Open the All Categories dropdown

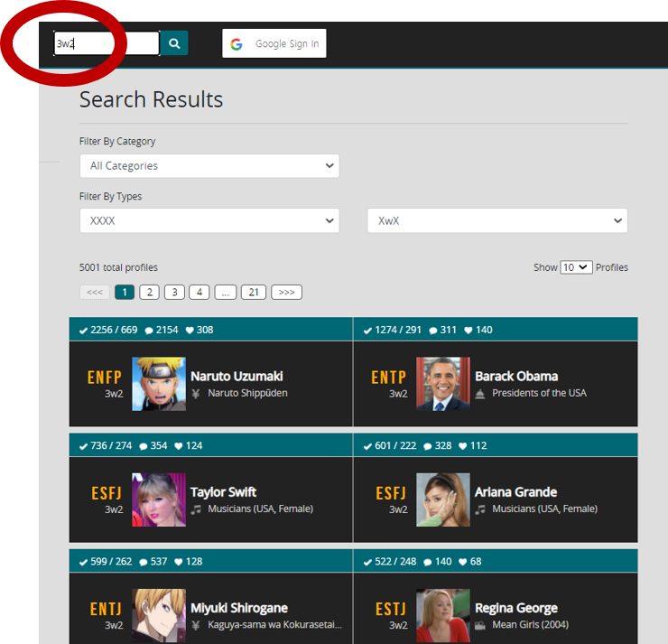(209, 166)
